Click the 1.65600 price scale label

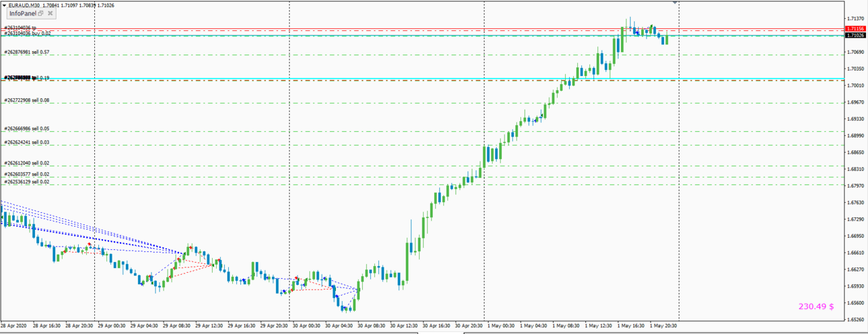click(x=856, y=302)
